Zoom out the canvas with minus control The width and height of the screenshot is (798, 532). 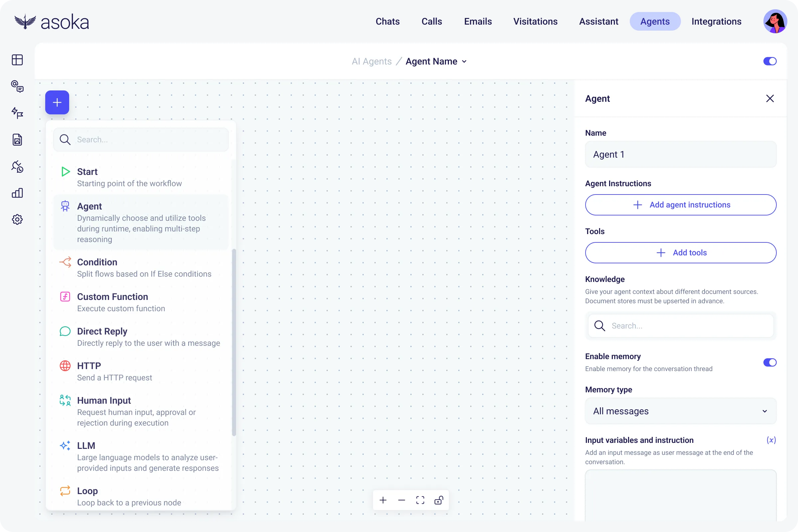click(x=402, y=500)
